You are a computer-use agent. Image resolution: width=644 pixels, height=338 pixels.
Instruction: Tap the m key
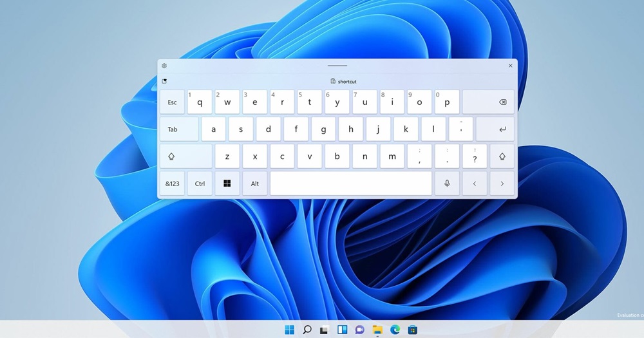tap(392, 156)
